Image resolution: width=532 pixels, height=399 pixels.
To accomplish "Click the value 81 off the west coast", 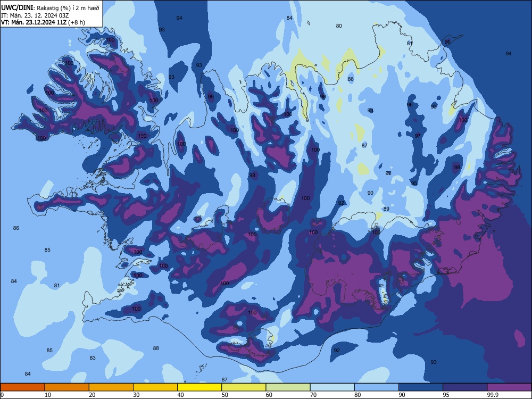I will click(x=57, y=285).
